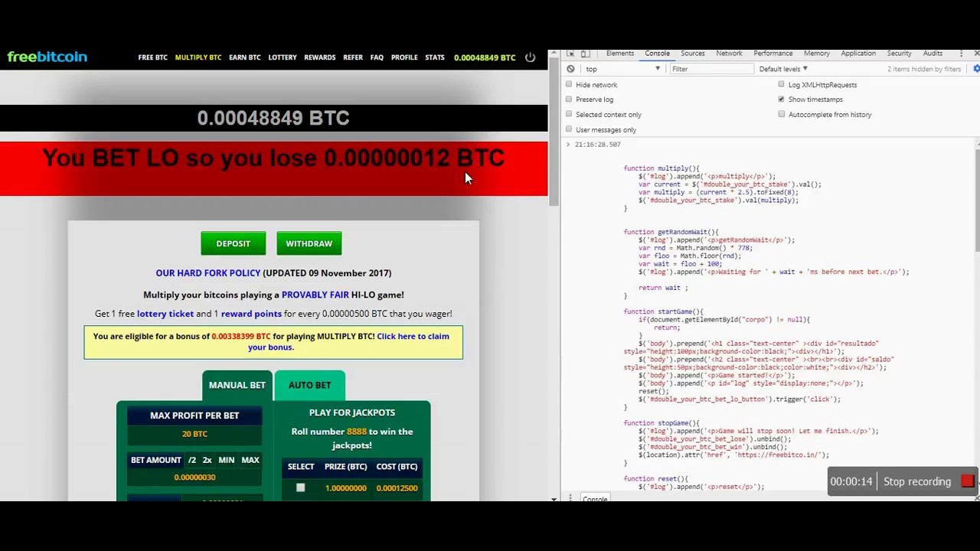The width and height of the screenshot is (980, 551).
Task: Enable Log XMLHttpRequests checkbox
Action: [x=781, y=85]
